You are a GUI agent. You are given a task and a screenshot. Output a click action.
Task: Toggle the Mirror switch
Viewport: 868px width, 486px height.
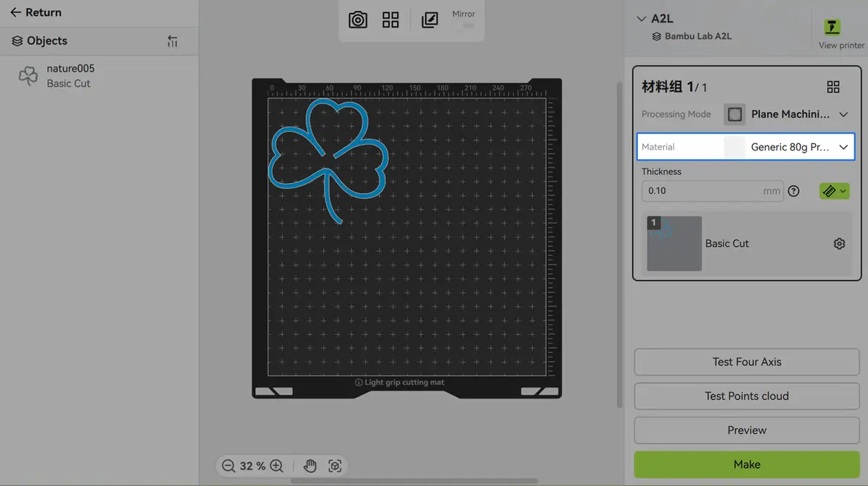[x=464, y=25]
